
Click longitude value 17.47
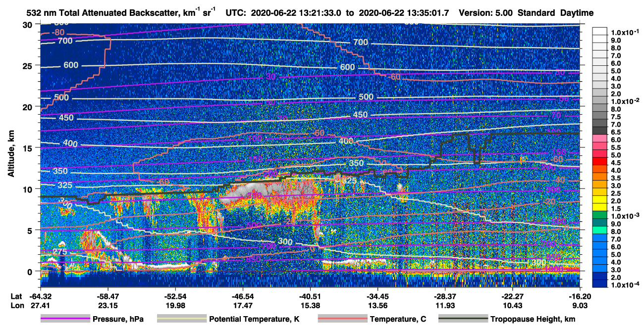coord(242,306)
